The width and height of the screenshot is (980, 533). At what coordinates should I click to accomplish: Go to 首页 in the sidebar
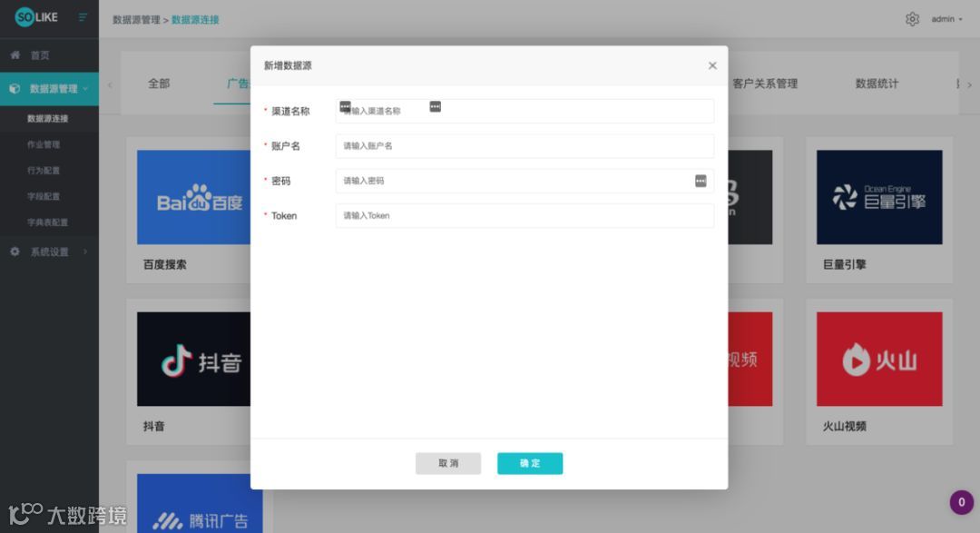pos(40,55)
